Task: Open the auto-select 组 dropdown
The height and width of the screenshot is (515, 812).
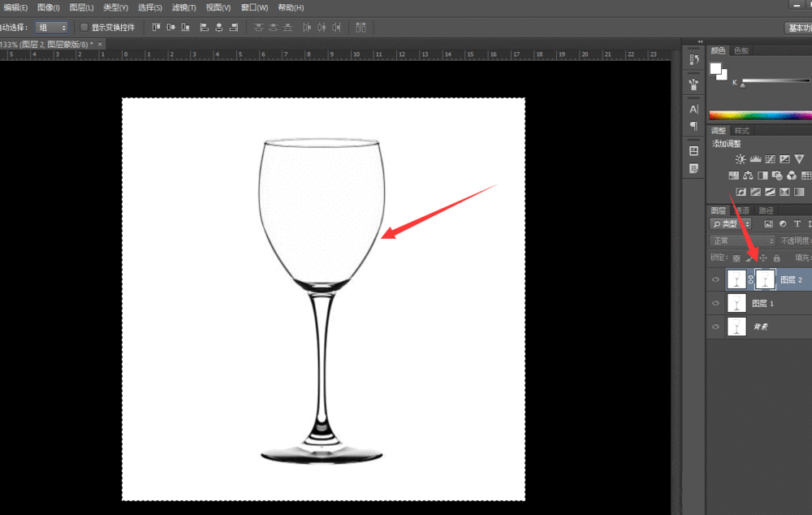Action: [52, 28]
